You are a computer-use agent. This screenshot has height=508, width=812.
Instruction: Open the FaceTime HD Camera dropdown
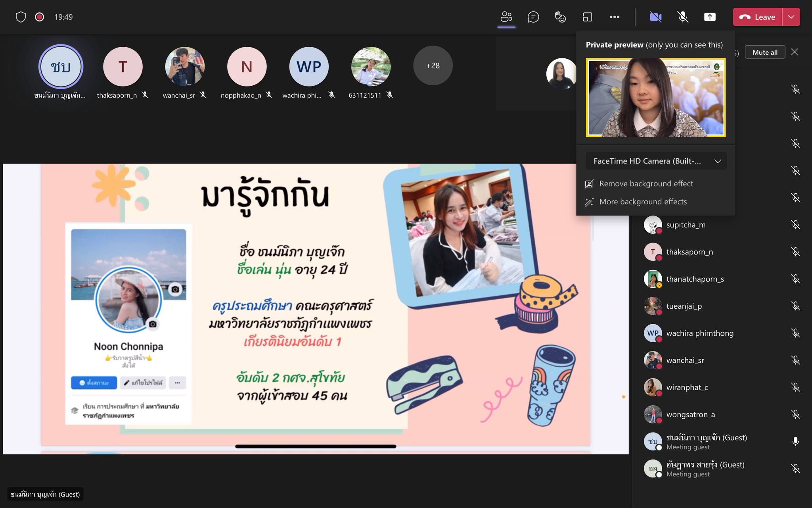click(x=656, y=161)
